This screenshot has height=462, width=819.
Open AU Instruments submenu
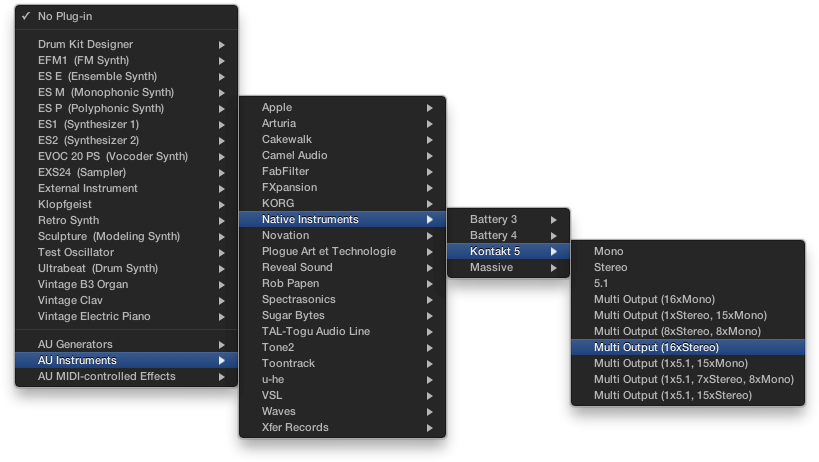[x=126, y=360]
